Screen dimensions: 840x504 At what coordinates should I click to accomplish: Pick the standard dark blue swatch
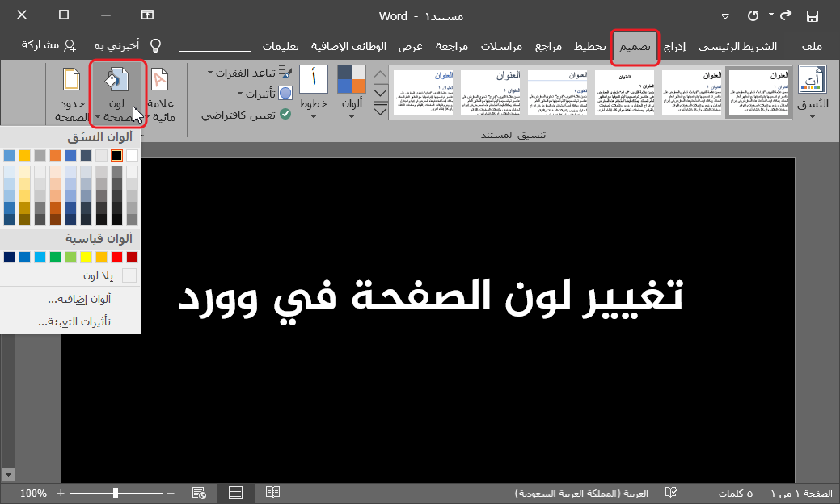[x=9, y=257]
